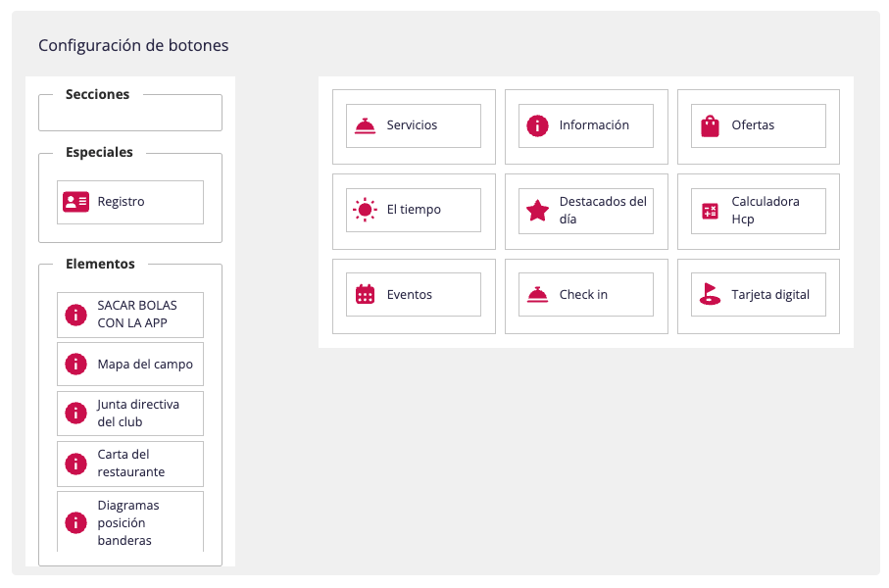This screenshot has height=588, width=889.
Task: Click the star icon on Destacados del día
Action: (x=537, y=211)
